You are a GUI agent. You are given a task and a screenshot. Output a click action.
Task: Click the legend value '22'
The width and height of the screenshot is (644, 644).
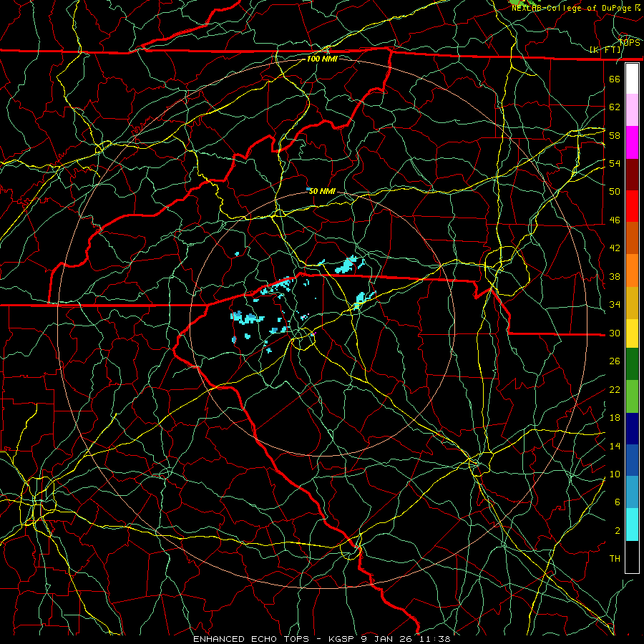pyautogui.click(x=615, y=389)
